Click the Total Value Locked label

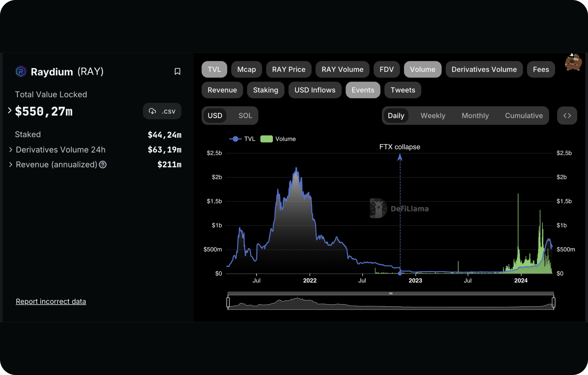(51, 95)
